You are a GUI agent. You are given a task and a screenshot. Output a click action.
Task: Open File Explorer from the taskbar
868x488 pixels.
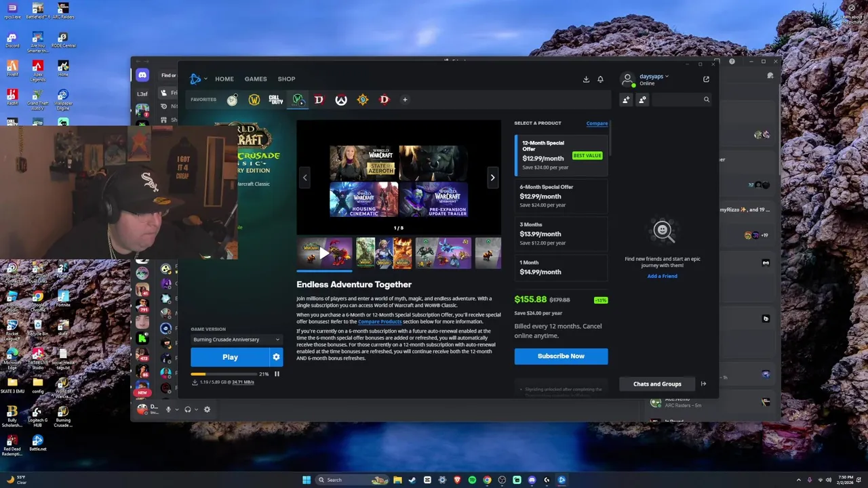click(x=397, y=480)
